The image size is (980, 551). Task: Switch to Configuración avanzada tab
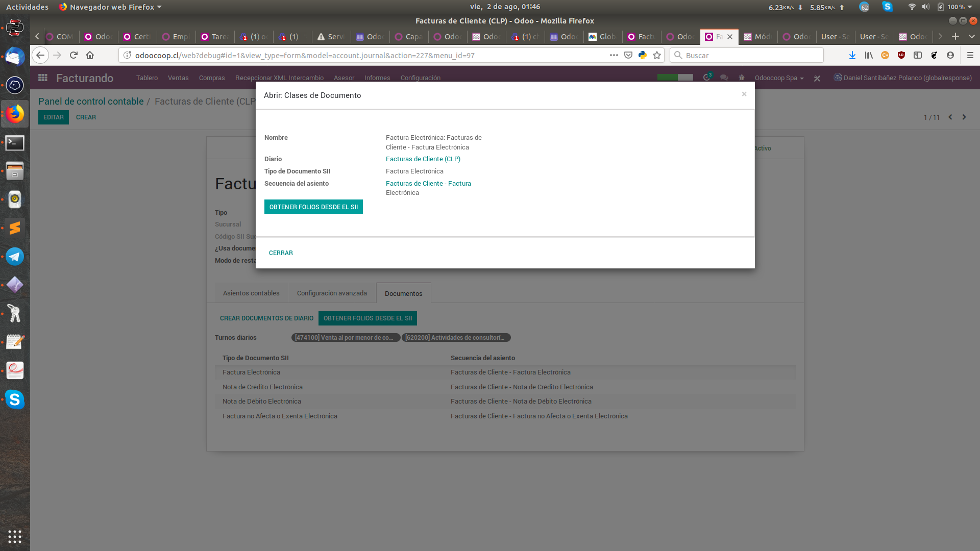click(332, 293)
